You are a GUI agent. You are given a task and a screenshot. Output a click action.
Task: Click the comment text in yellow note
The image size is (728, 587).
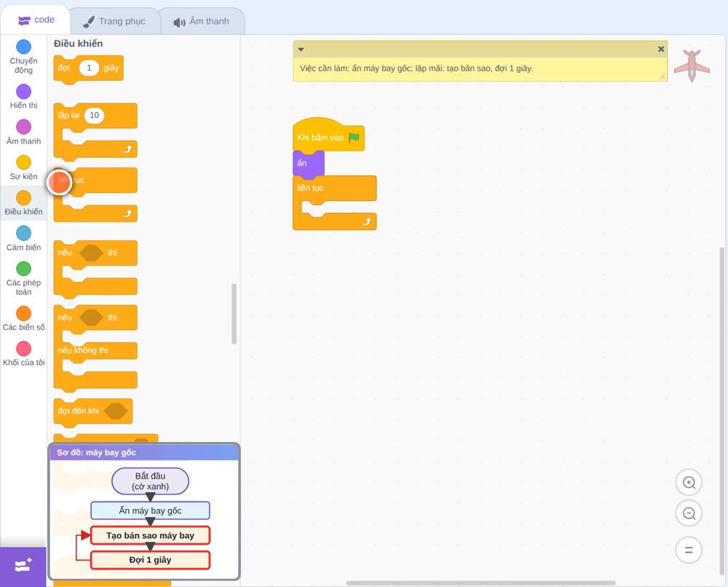click(x=416, y=68)
